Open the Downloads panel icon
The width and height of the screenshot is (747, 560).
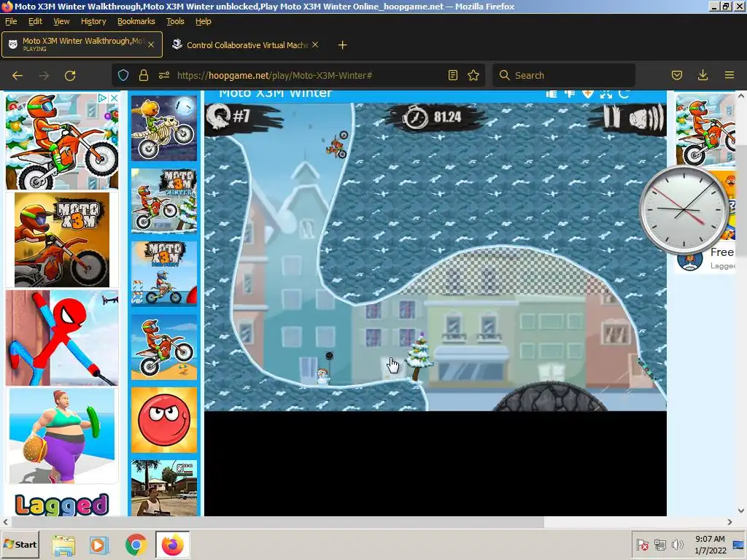pos(703,75)
